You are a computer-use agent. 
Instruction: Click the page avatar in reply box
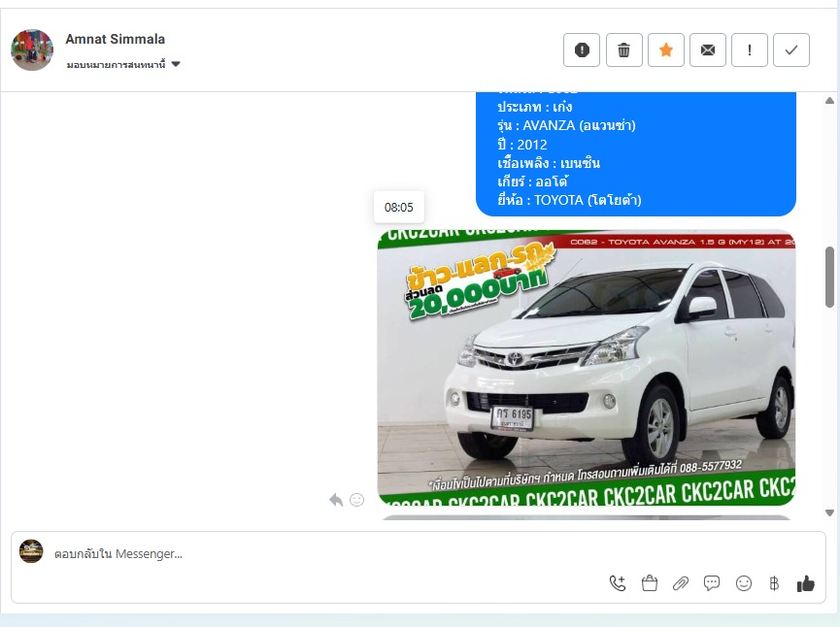click(31, 551)
